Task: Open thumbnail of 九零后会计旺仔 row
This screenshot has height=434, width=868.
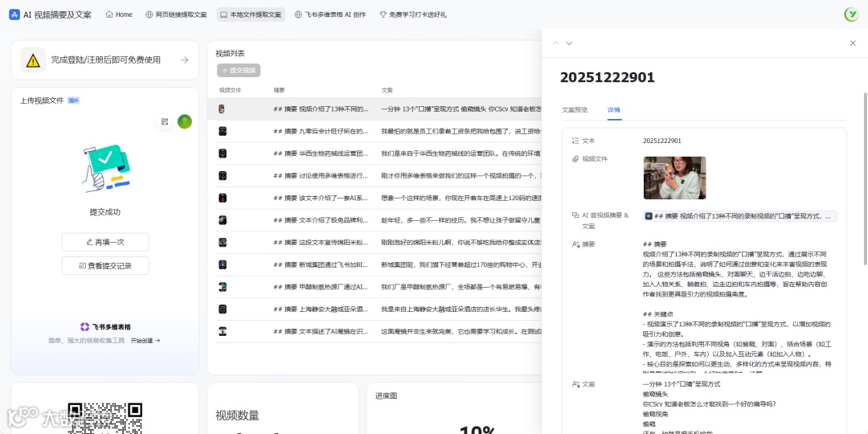Action: [x=222, y=131]
